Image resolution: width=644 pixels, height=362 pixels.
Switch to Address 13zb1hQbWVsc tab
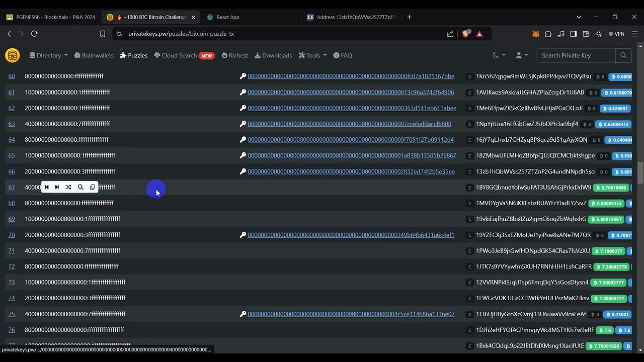[x=351, y=17]
